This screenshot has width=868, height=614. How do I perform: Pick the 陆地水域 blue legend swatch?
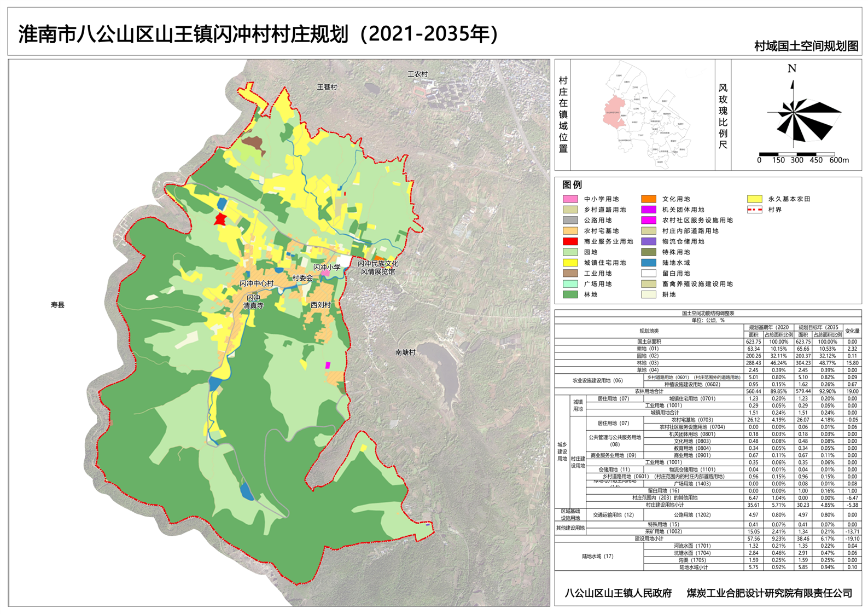coord(648,263)
